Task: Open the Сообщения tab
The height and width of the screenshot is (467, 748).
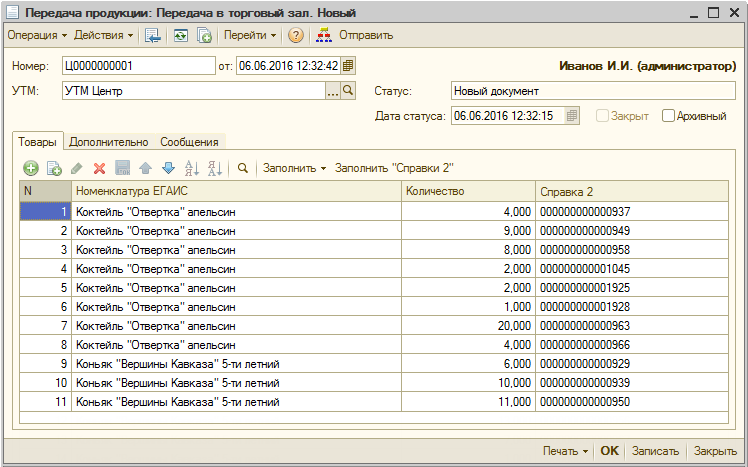Action: [189, 142]
